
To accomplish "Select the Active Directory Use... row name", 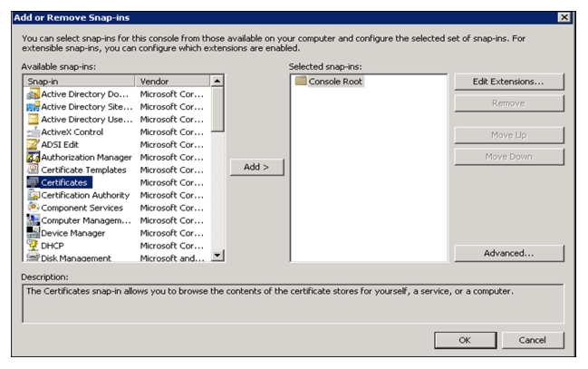I will (87, 120).
